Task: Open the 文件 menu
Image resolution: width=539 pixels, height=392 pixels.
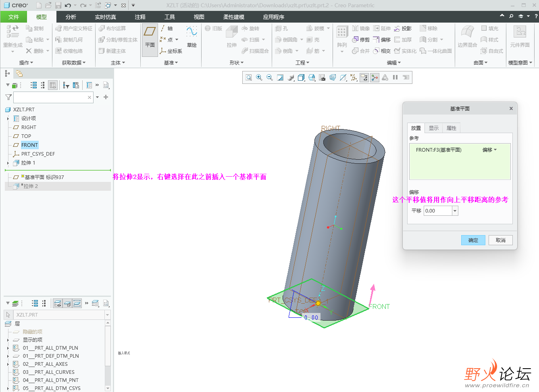Action: pos(14,17)
